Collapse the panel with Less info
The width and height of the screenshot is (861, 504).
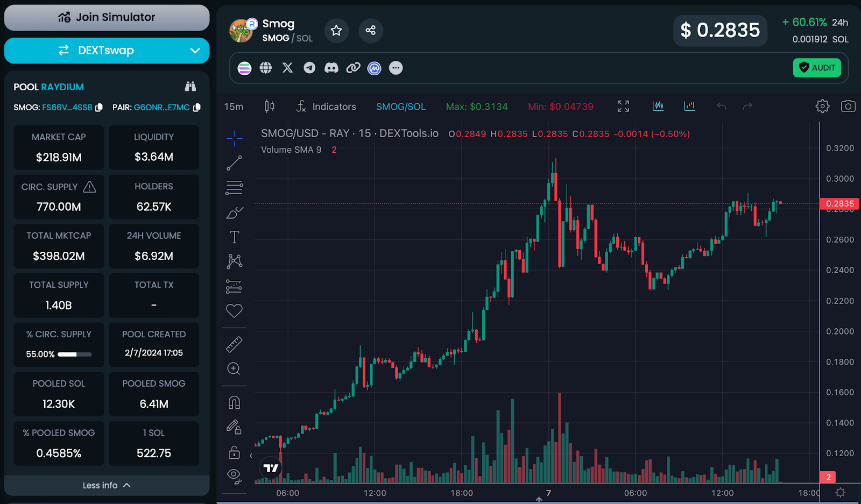pos(107,485)
